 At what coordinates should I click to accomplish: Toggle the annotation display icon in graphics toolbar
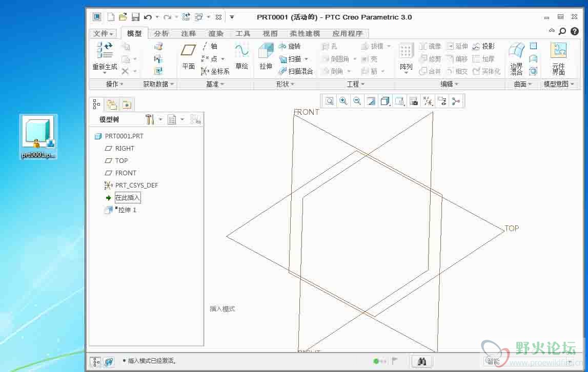coord(442,101)
